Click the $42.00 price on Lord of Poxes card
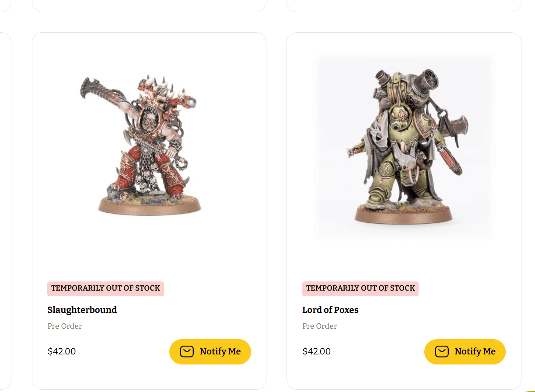The height and width of the screenshot is (392, 535). pos(316,351)
